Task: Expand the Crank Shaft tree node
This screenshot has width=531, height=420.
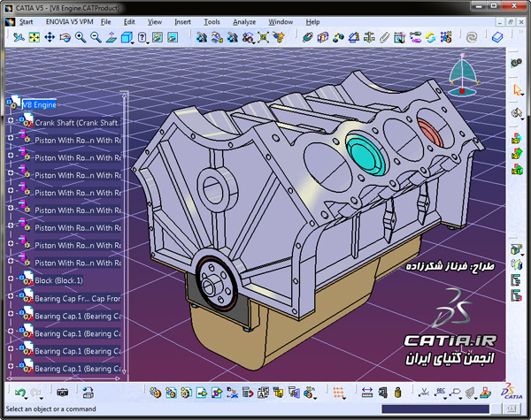Action: [11, 120]
